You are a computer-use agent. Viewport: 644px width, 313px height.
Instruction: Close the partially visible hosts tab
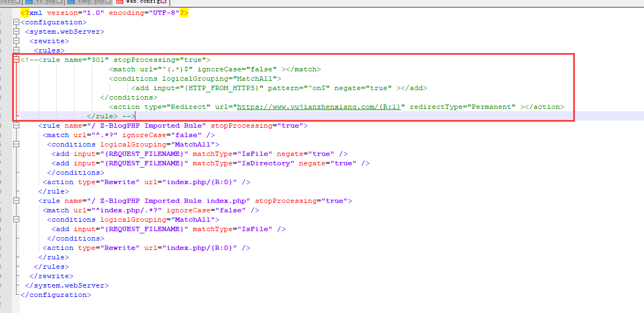[x=18, y=2]
